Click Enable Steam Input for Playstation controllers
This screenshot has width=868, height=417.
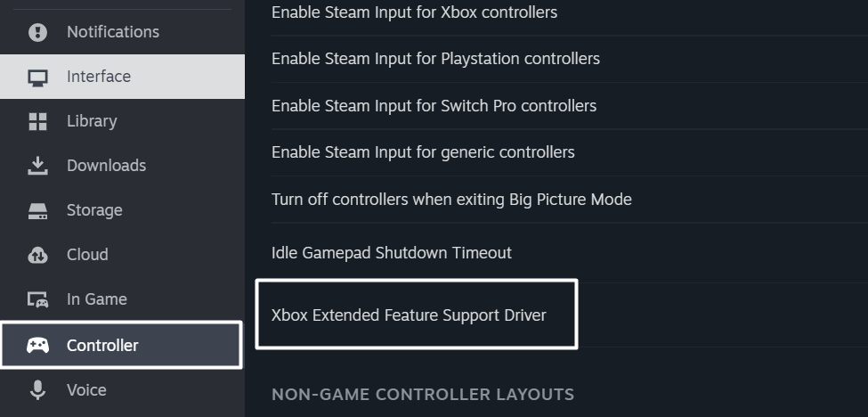click(x=435, y=59)
